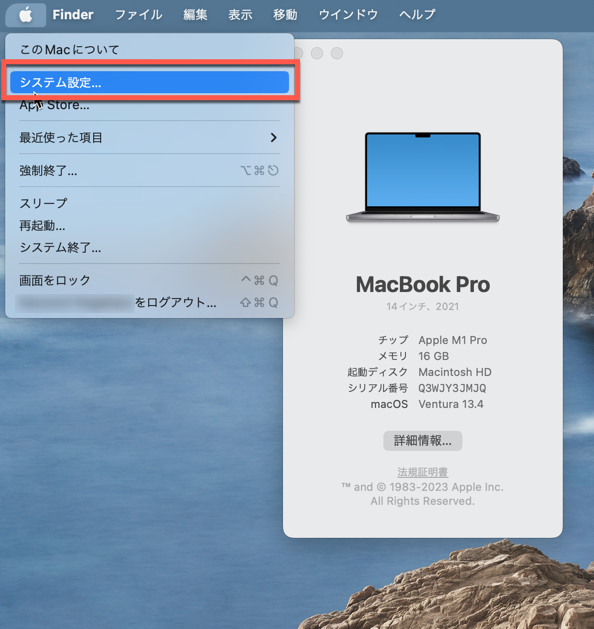
Task: Choose をログアウト... menu entry
Action: 150,302
